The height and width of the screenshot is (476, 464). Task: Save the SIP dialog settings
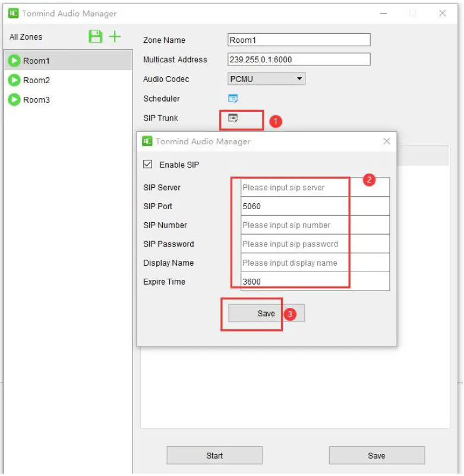266,313
